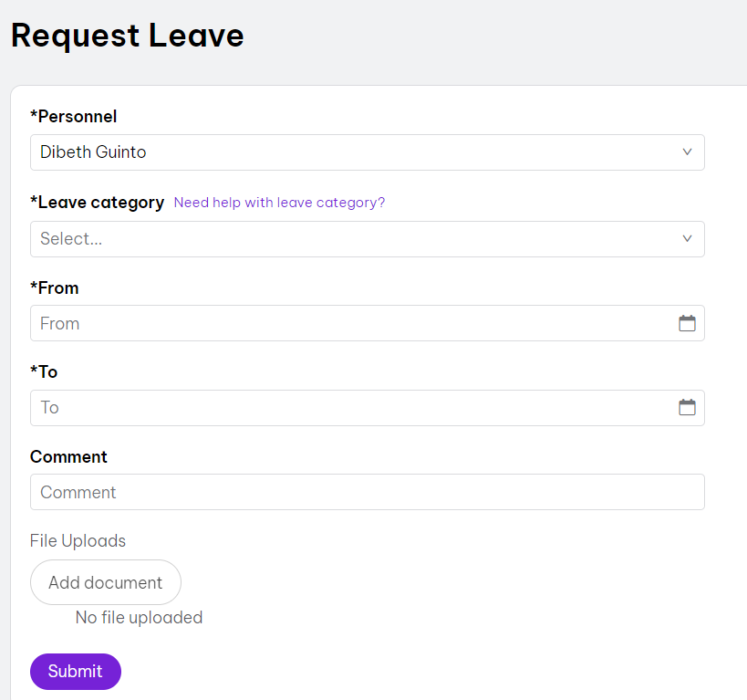The width and height of the screenshot is (747, 700).
Task: Click the No file uploaded text
Action: coord(139,617)
